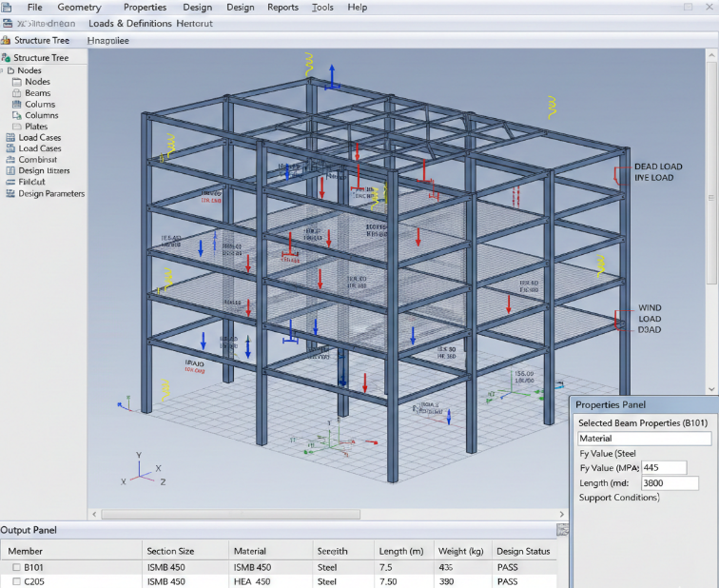Click the Fy Value input field
Screen dimensions: 719x588
point(664,468)
